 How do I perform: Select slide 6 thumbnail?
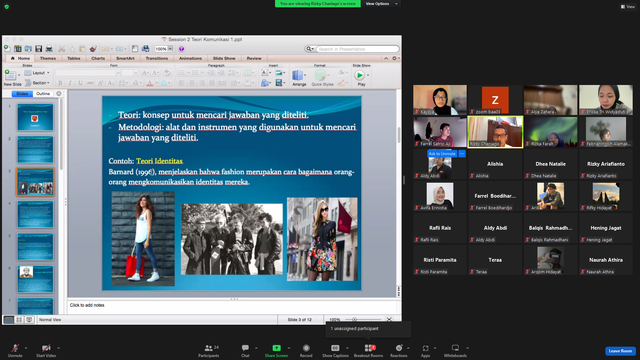(35, 279)
